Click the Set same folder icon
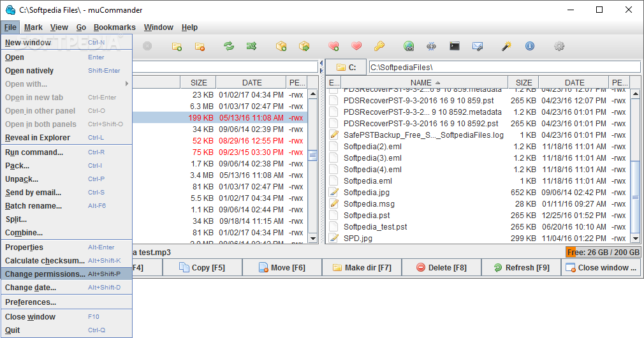This screenshot has height=338, width=644. pos(251,46)
